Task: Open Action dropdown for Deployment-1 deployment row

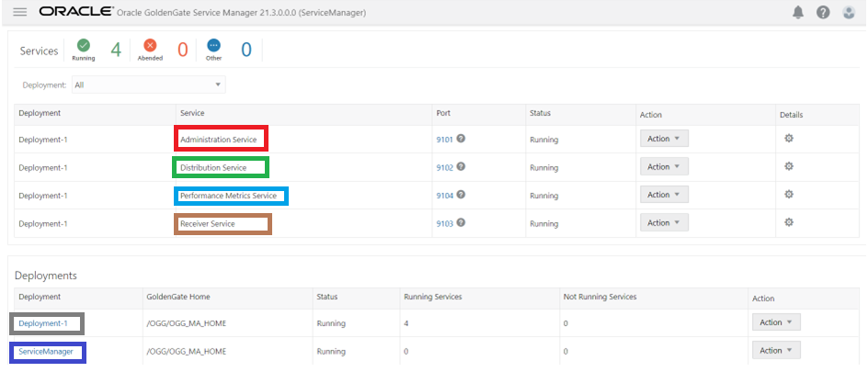Action: pos(776,322)
